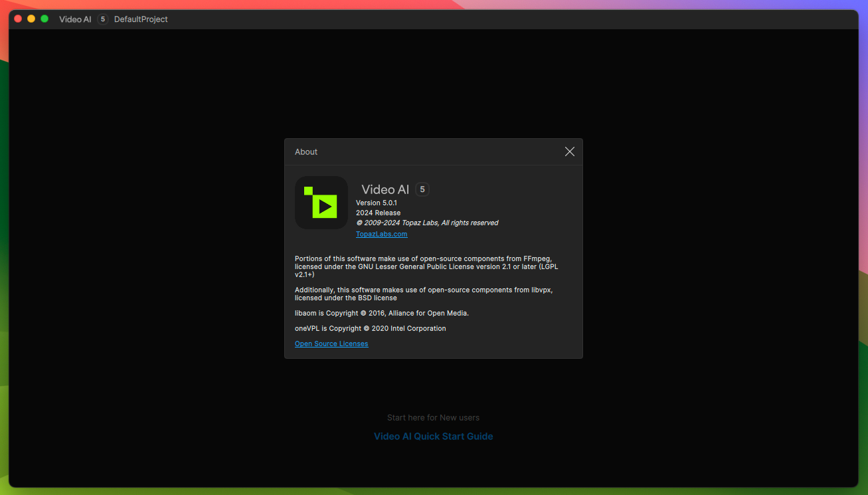Image resolution: width=868 pixels, height=495 pixels.
Task: Click the Start here for New users text
Action: pos(433,418)
